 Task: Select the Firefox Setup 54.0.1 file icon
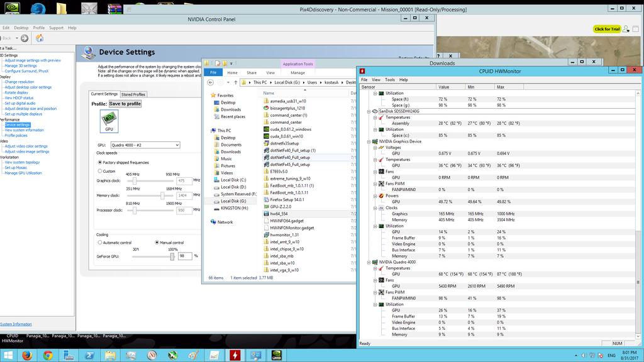266,199
